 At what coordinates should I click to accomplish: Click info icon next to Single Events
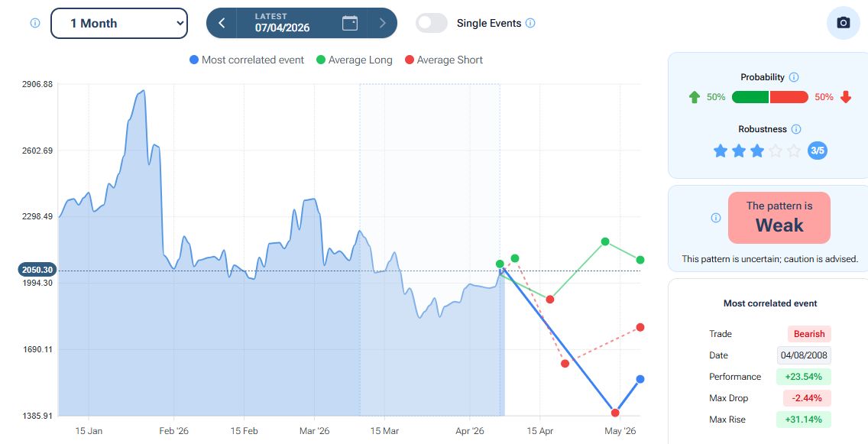531,23
